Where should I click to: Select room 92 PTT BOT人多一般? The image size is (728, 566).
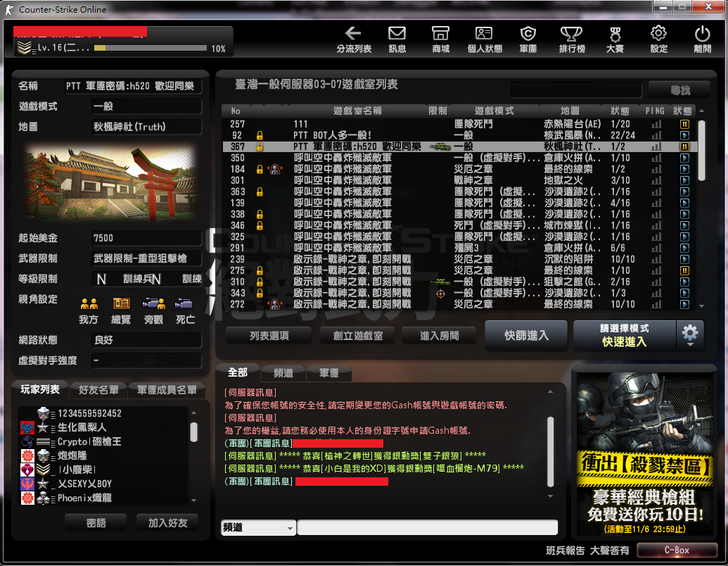pos(459,135)
